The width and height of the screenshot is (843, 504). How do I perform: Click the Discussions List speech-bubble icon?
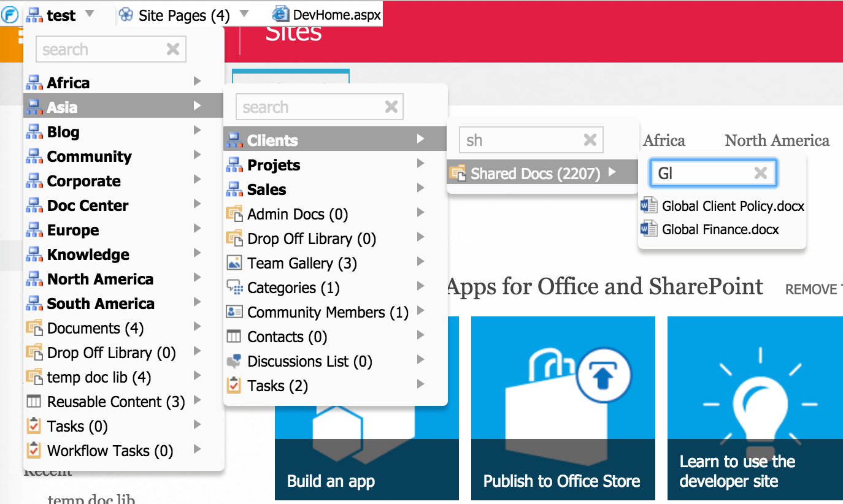pyautogui.click(x=234, y=361)
